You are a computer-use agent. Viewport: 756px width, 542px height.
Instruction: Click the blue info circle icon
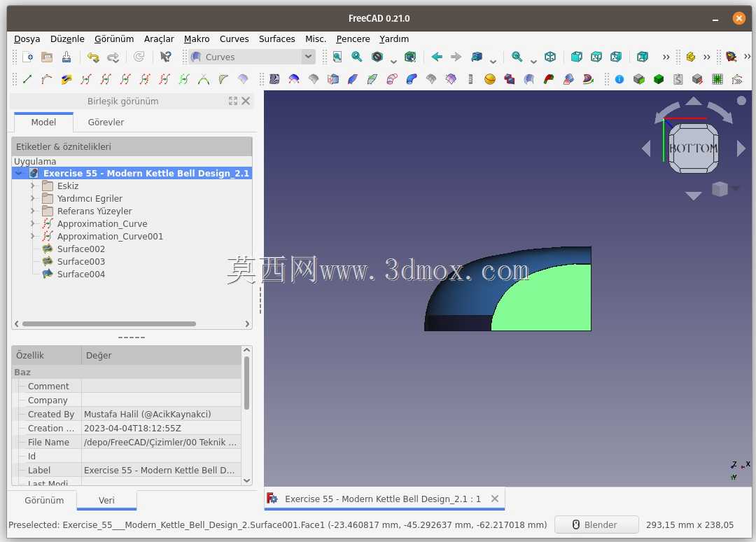click(619, 79)
